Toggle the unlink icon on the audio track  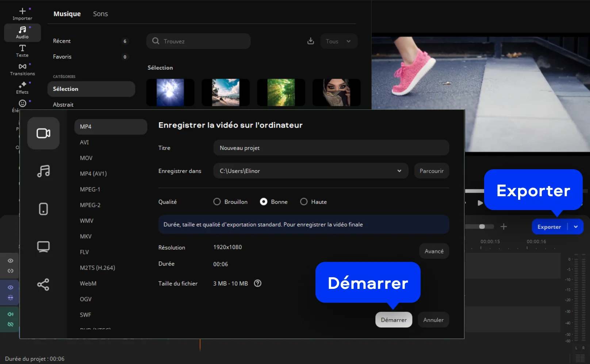[11, 324]
